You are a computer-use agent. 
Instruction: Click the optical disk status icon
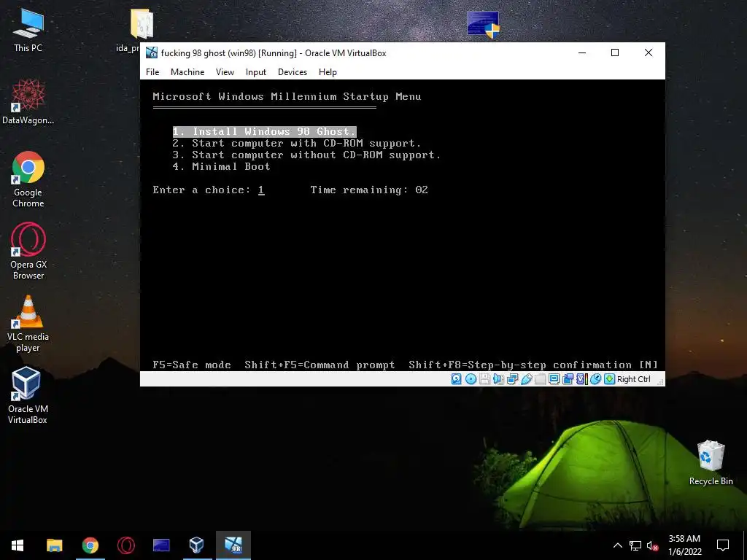pyautogui.click(x=471, y=379)
